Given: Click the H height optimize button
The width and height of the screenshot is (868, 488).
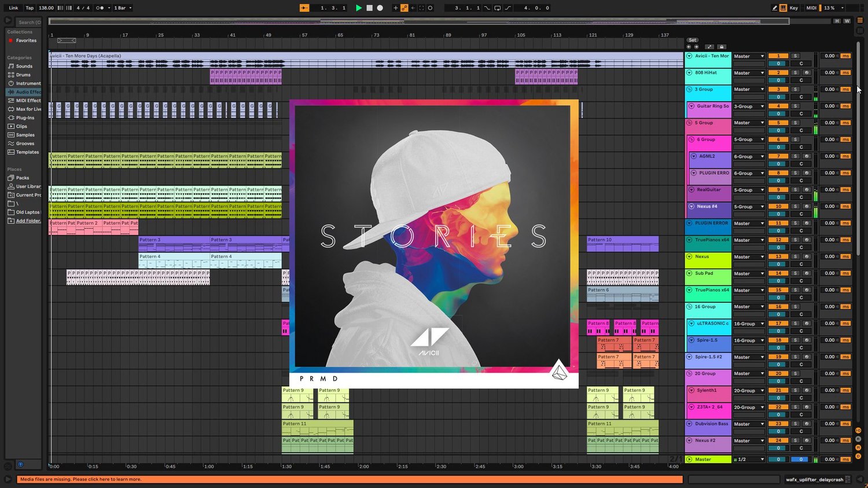Looking at the screenshot, I should click(x=837, y=21).
